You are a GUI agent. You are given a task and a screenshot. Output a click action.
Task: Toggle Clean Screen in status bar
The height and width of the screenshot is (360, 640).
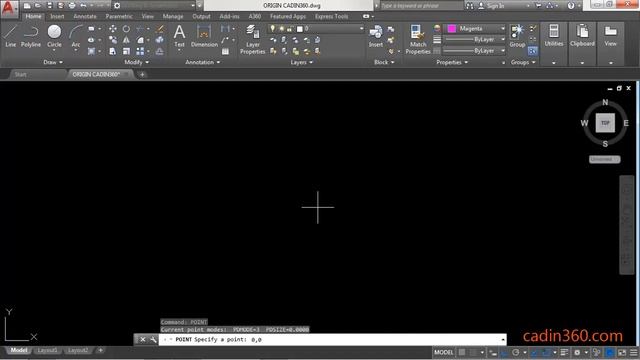(622, 352)
